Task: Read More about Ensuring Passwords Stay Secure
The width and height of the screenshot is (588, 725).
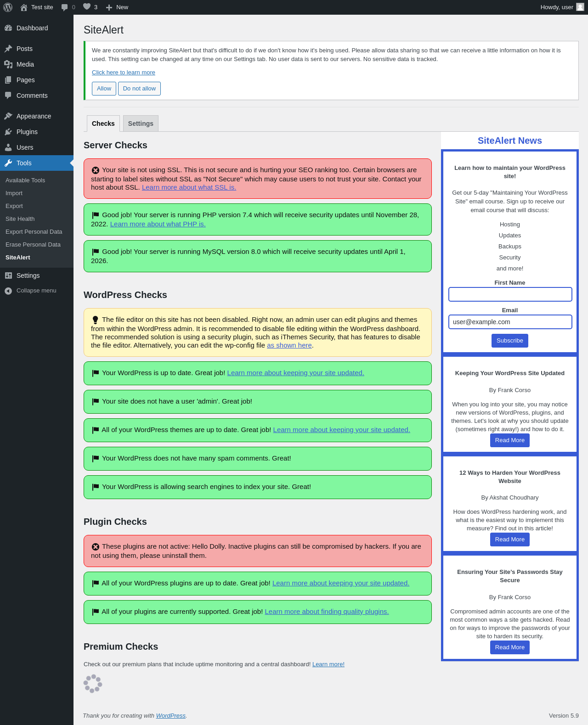Action: click(510, 647)
